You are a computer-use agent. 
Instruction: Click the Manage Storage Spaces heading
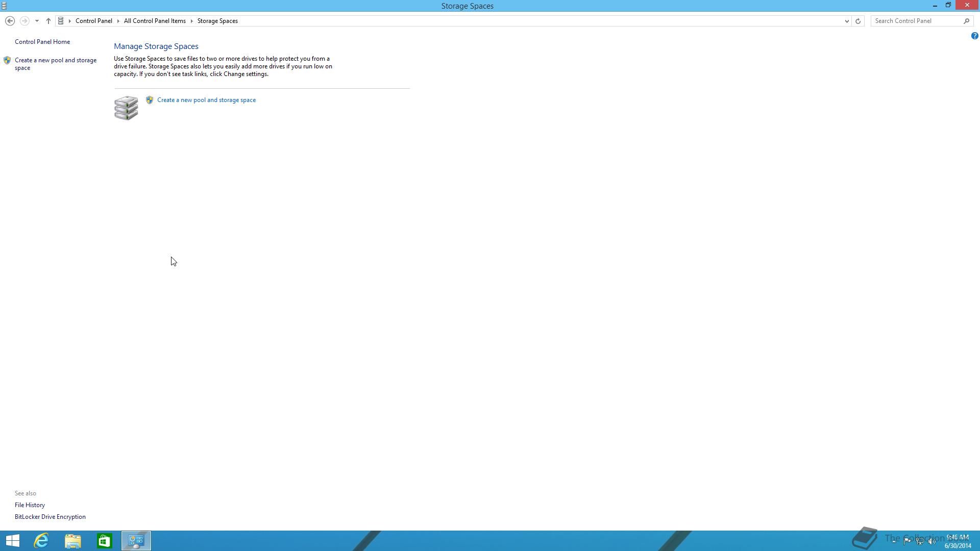coord(156,46)
